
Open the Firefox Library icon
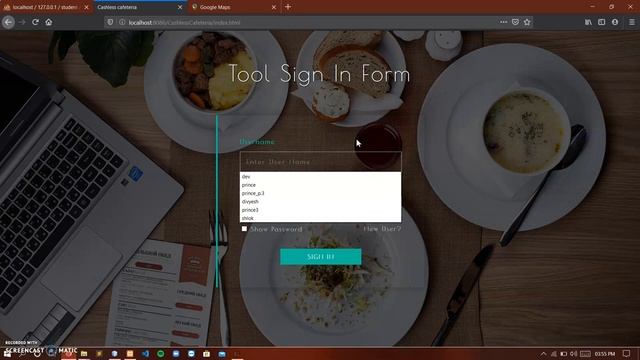588,22
